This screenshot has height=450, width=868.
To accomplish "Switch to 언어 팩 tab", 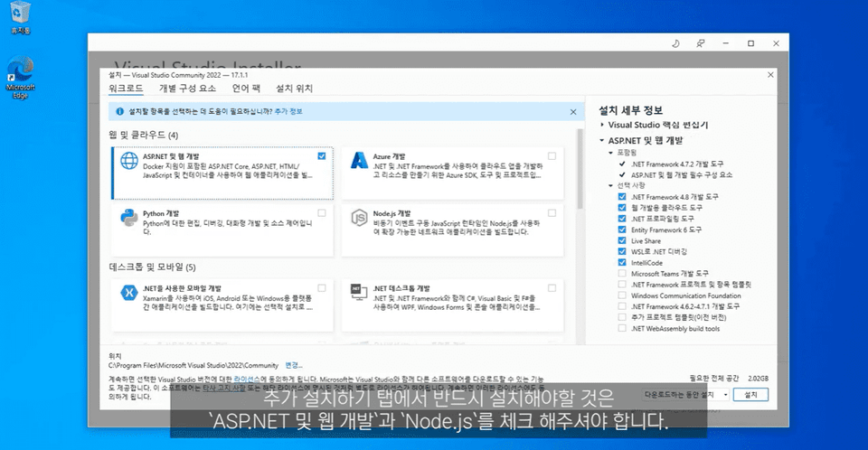I will pos(246,89).
